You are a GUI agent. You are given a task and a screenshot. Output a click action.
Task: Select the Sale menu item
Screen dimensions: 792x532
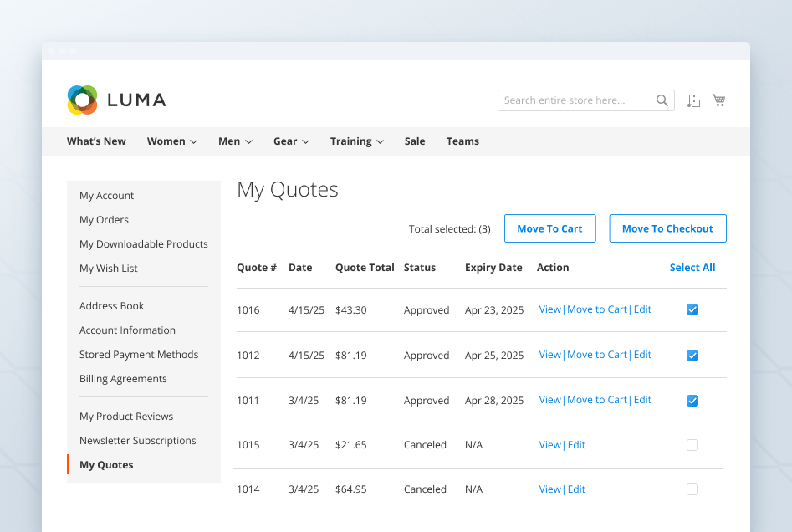414,141
